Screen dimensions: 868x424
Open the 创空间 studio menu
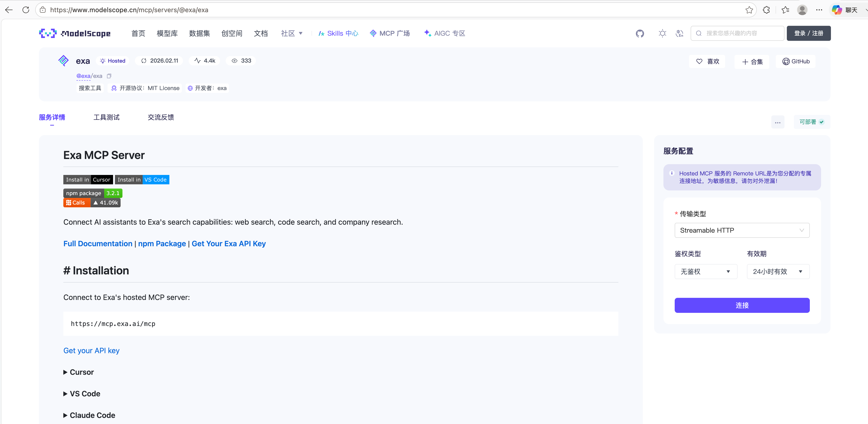click(232, 33)
